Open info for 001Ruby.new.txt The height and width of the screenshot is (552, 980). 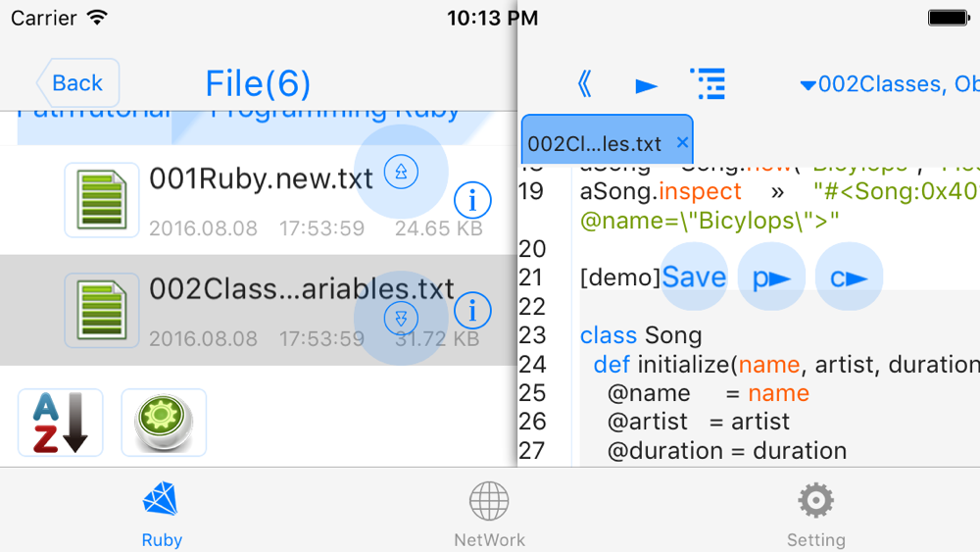[x=472, y=201]
